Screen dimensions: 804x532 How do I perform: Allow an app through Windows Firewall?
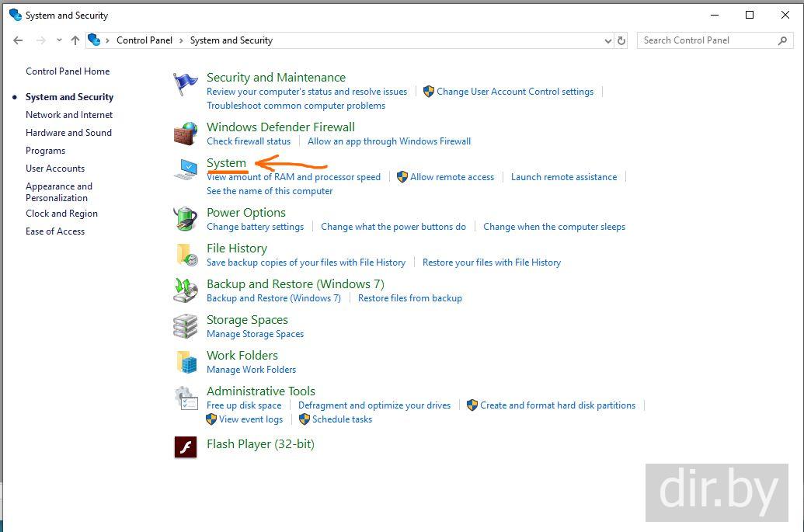point(389,141)
